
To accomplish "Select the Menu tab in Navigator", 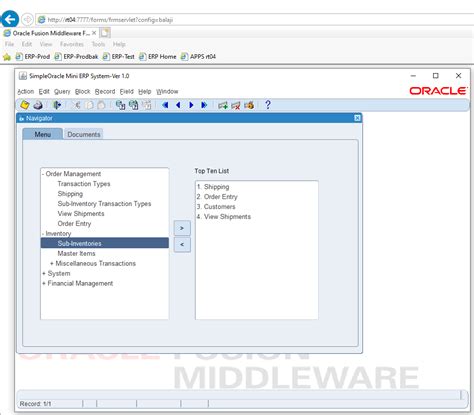I will click(x=43, y=134).
